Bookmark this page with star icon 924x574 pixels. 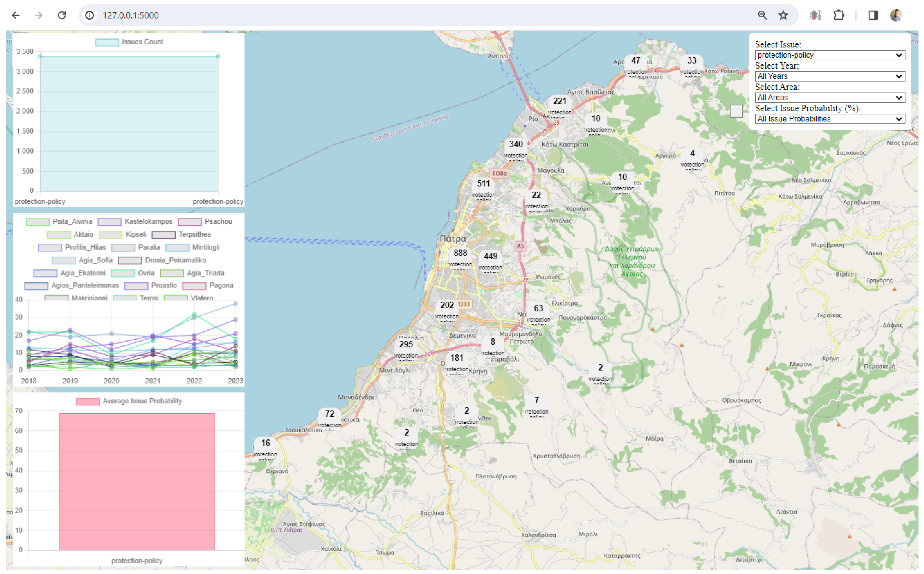[783, 15]
